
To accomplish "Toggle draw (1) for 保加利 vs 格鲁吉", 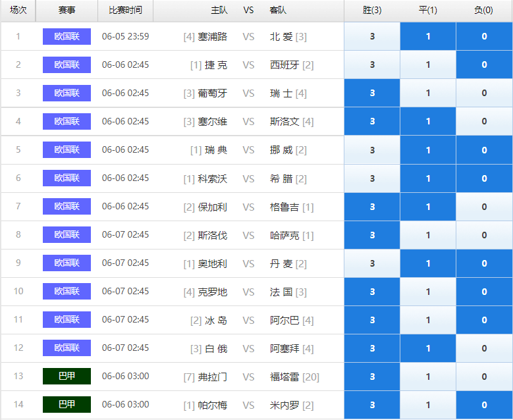I will pyautogui.click(x=428, y=207).
